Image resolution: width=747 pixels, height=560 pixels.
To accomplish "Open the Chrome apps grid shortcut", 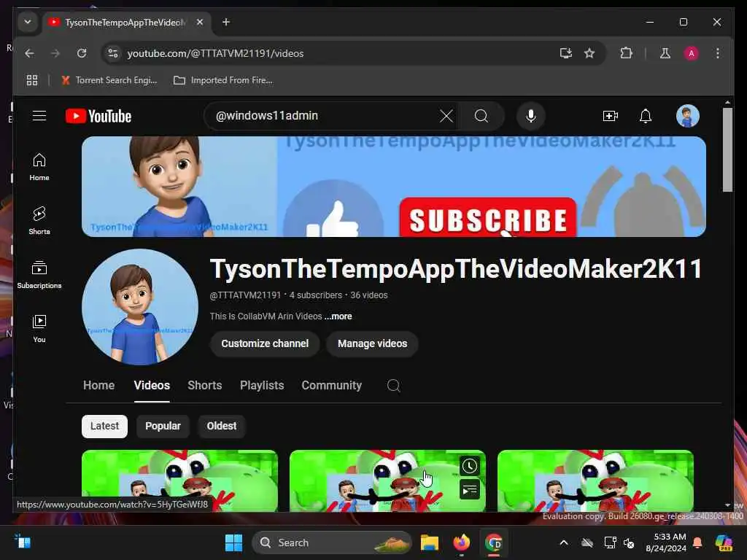I will point(32,80).
